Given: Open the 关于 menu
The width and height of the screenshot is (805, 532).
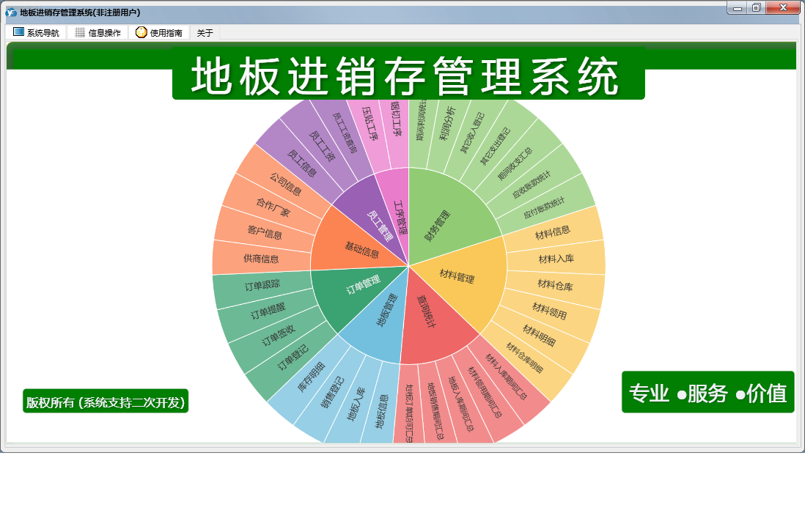Looking at the screenshot, I should (x=205, y=33).
